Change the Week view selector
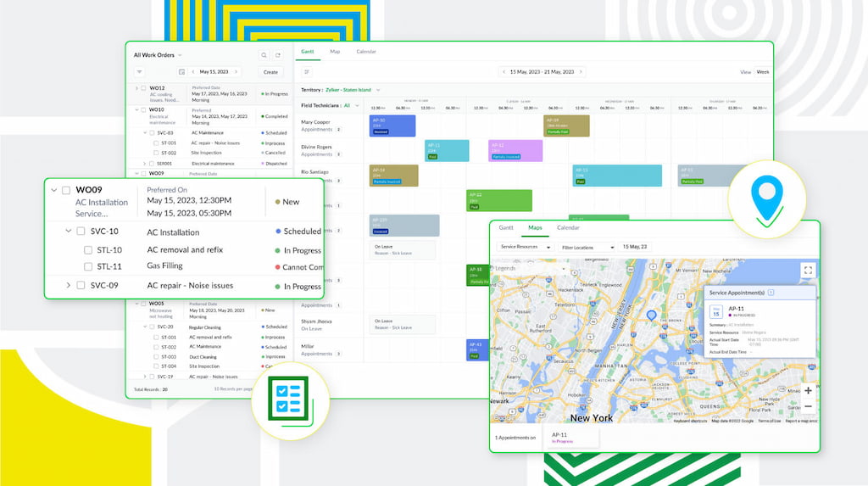Screen dimensions: 868x486 click(763, 72)
